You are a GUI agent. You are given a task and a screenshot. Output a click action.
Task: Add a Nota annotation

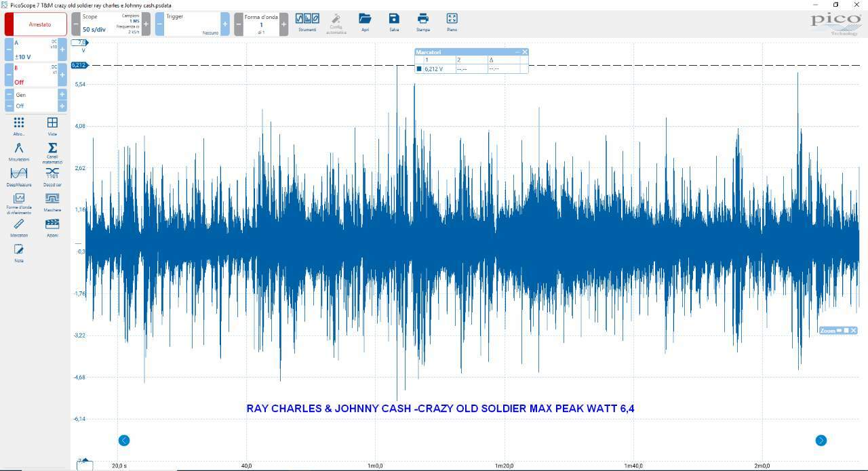click(x=19, y=252)
